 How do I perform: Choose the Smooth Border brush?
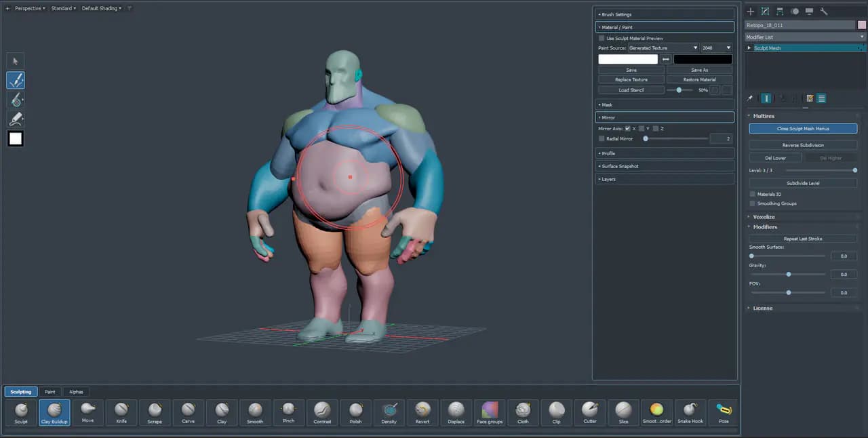tap(656, 412)
